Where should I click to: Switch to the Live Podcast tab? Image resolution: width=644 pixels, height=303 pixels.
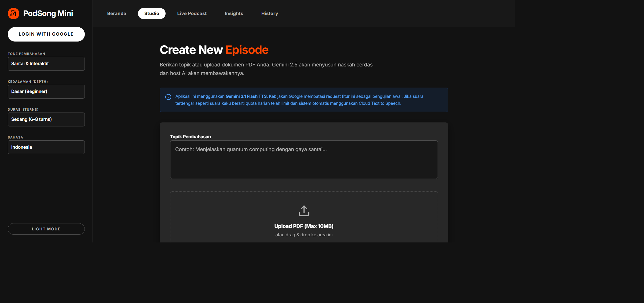click(x=192, y=13)
